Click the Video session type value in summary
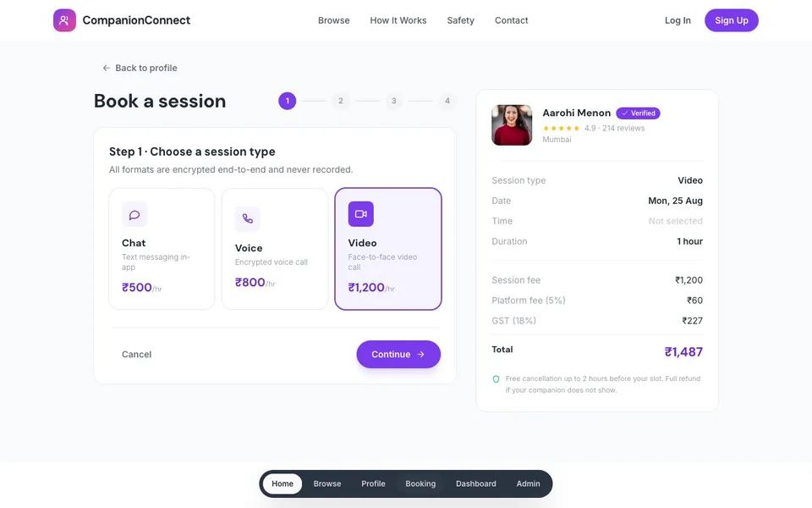Screen dimensions: 812x508 tap(690, 180)
